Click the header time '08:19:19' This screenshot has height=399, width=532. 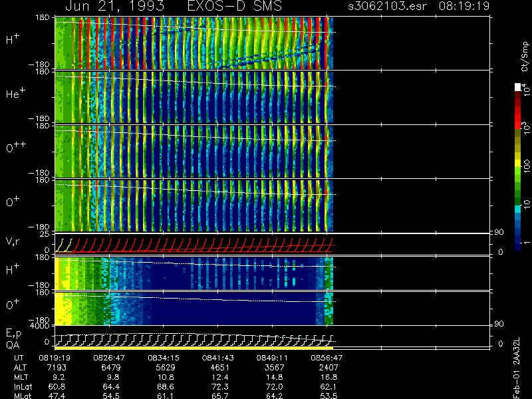click(x=464, y=6)
